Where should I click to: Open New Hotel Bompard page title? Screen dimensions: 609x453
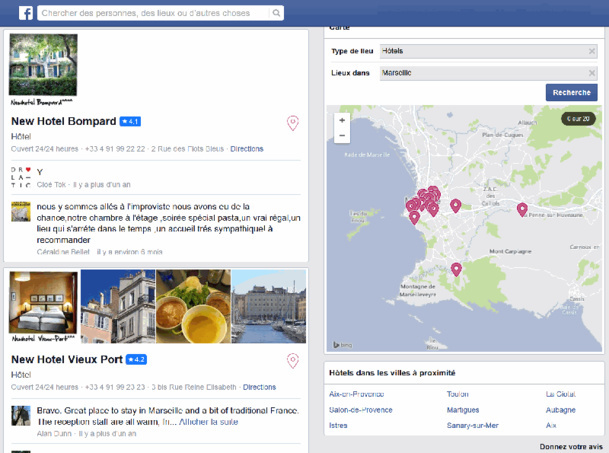click(x=64, y=121)
